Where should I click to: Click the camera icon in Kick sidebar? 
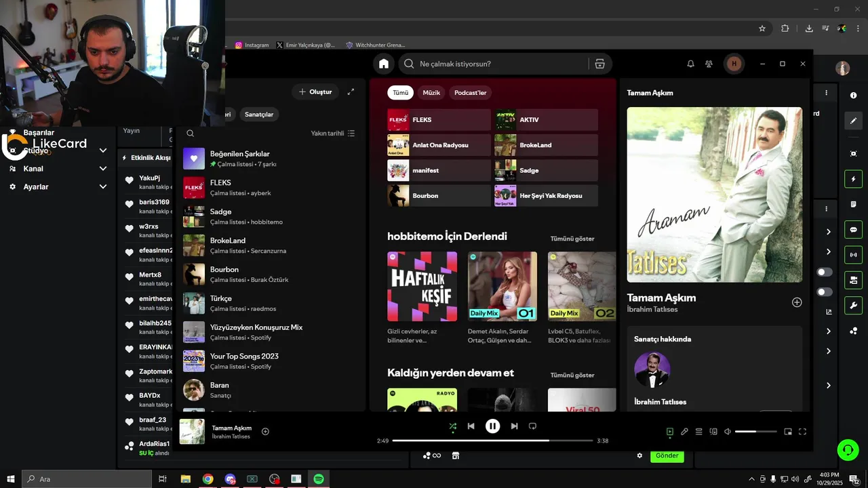click(x=854, y=153)
